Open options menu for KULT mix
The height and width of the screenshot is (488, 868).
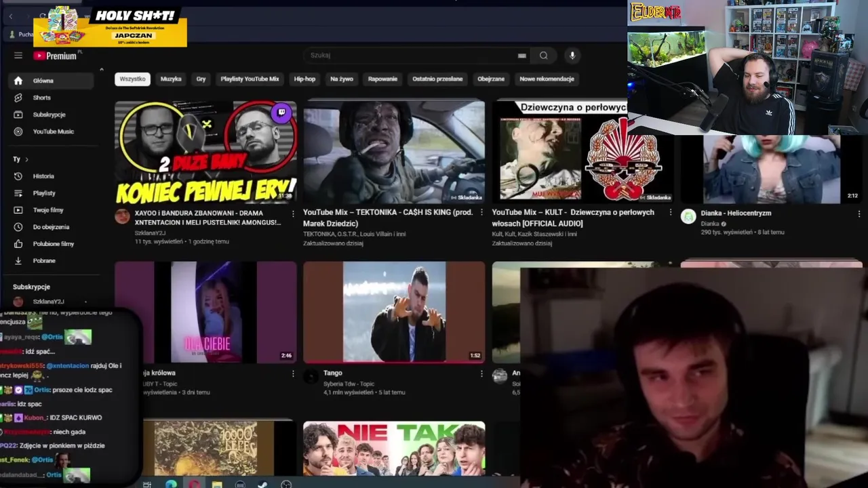pos(671,213)
